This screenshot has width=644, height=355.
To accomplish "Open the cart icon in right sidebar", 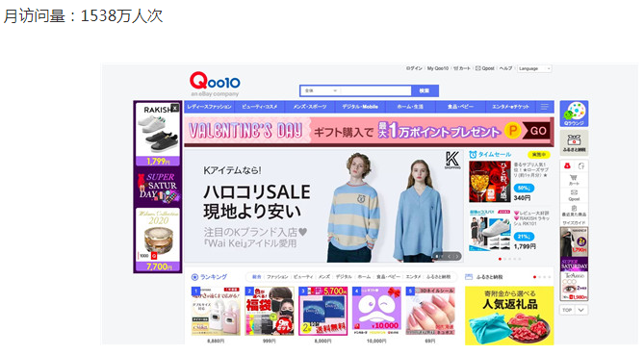I will pos(574,180).
